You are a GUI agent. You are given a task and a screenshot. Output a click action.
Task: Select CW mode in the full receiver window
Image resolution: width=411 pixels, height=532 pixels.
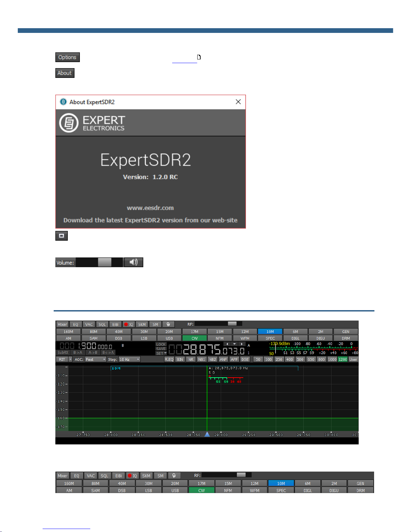pos(195,338)
